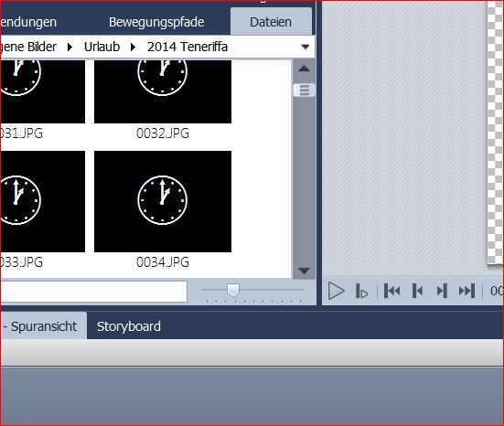Viewport: 504px width, 426px height.
Task: Open the Dateien tab
Action: point(271,22)
